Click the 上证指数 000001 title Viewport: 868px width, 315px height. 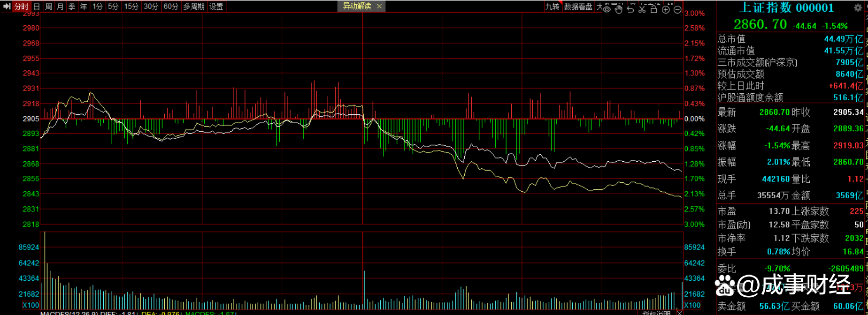(787, 7)
